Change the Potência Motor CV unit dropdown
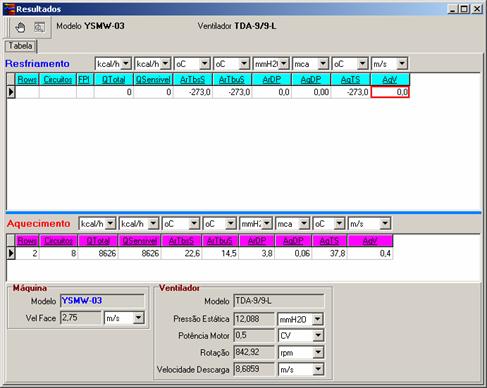The width and height of the screenshot is (487, 388). point(318,335)
